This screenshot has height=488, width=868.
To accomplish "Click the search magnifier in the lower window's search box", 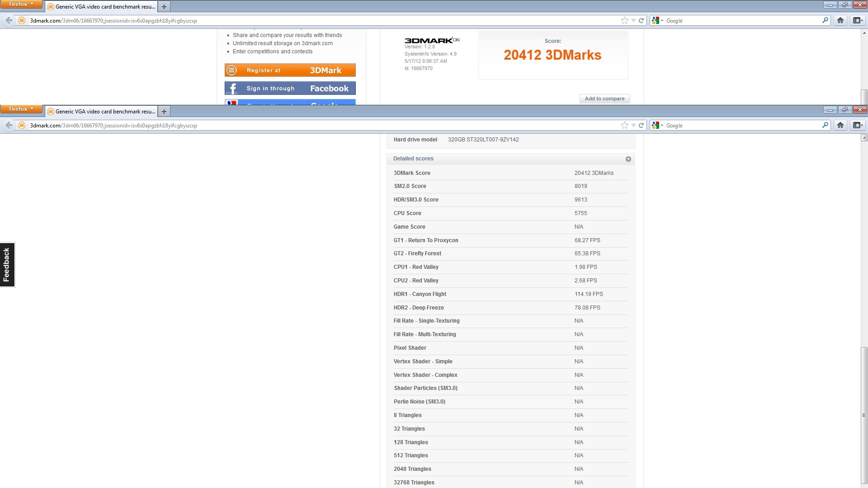I will (x=825, y=125).
